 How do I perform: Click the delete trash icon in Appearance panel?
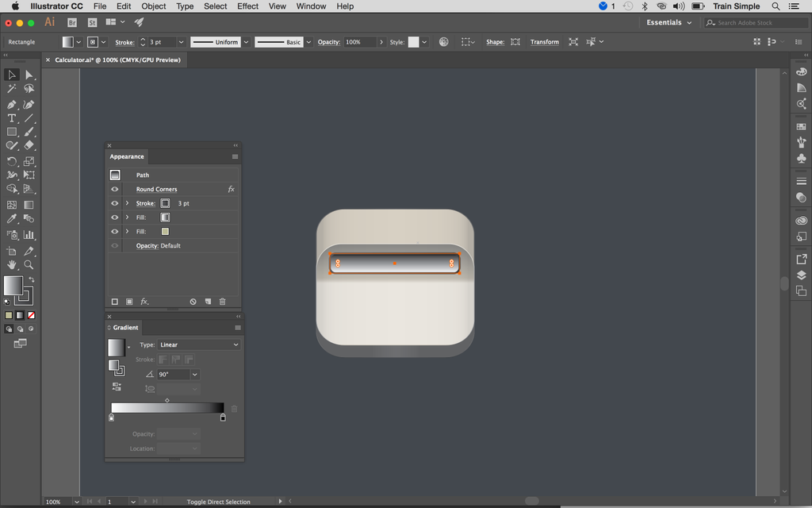click(x=222, y=301)
